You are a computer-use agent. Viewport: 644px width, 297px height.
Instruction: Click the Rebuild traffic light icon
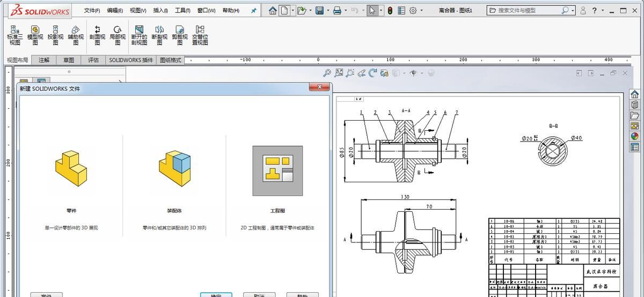click(390, 10)
